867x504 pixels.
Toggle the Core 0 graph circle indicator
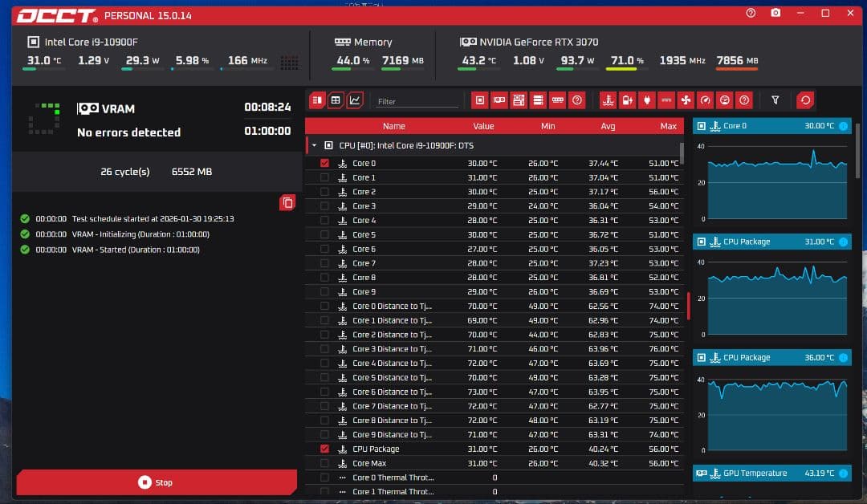click(x=843, y=126)
